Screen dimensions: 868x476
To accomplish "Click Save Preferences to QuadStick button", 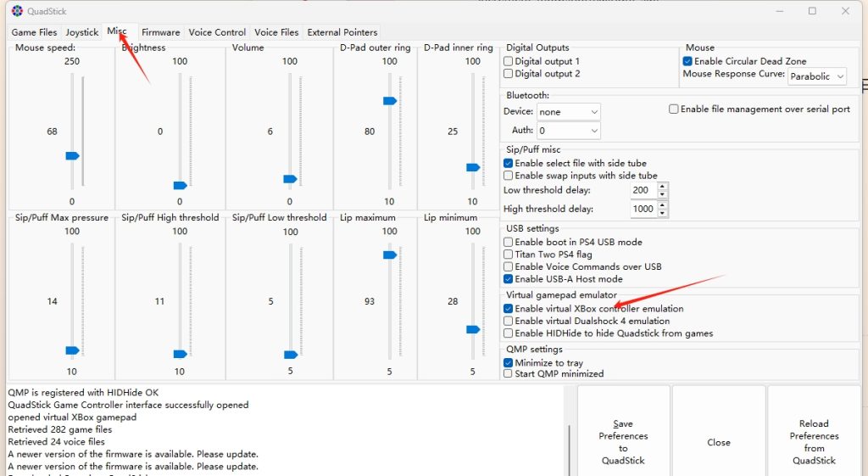I will (623, 441).
